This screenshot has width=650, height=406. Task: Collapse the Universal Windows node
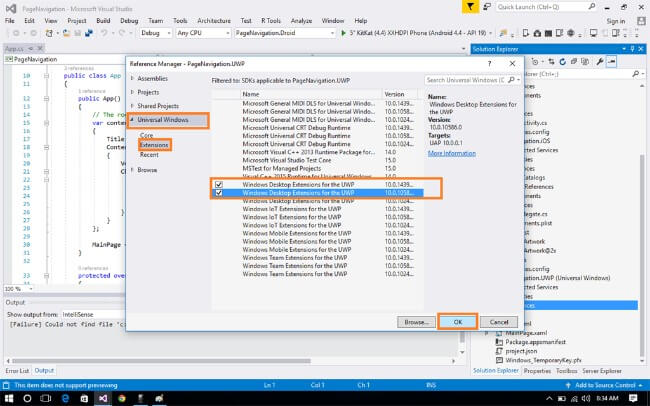pyautogui.click(x=133, y=119)
